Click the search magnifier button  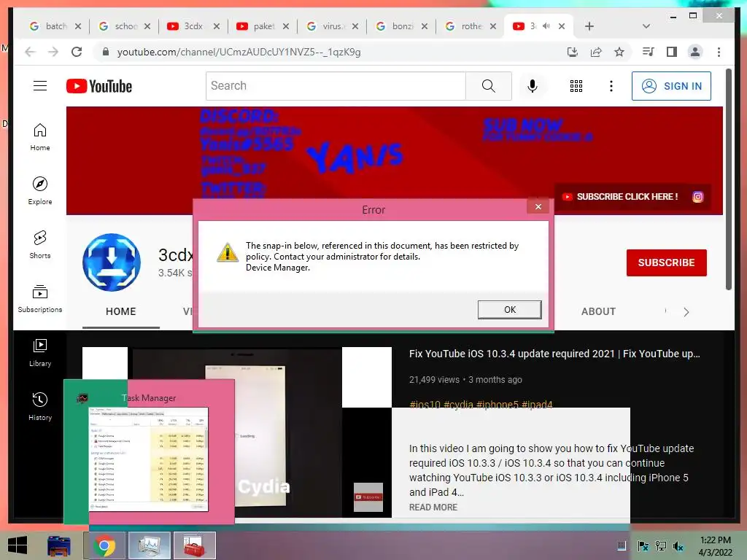tap(488, 86)
